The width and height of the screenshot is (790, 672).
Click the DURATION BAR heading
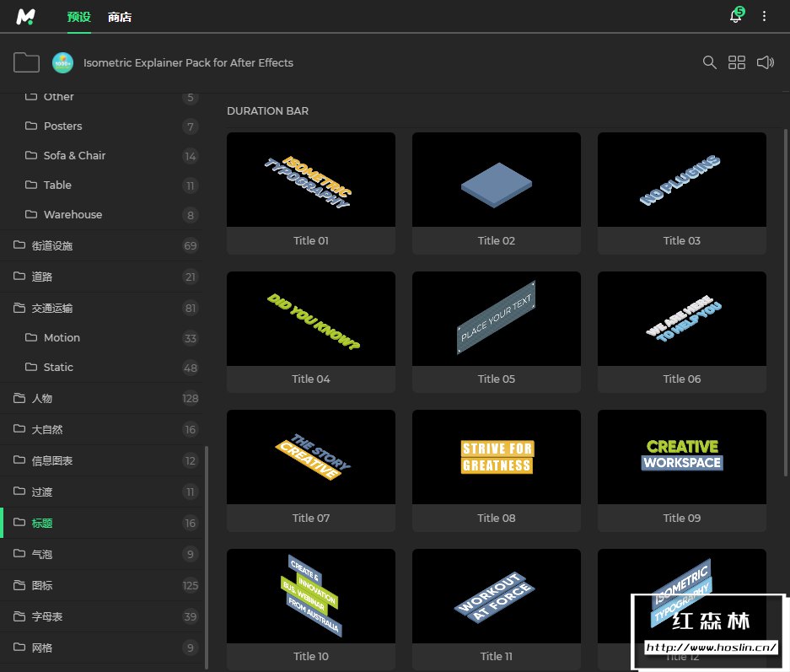click(x=267, y=110)
